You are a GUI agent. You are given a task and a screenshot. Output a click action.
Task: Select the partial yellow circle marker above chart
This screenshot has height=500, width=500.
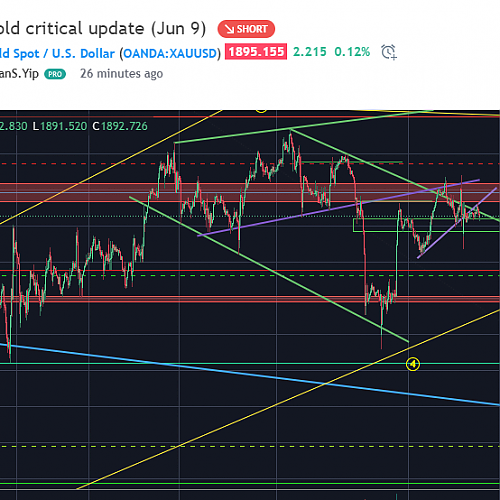point(261,111)
